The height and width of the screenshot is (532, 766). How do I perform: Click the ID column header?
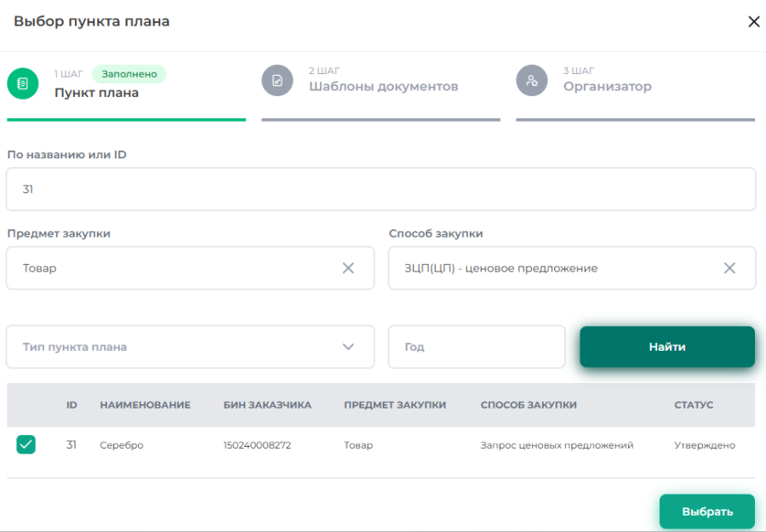coord(71,405)
